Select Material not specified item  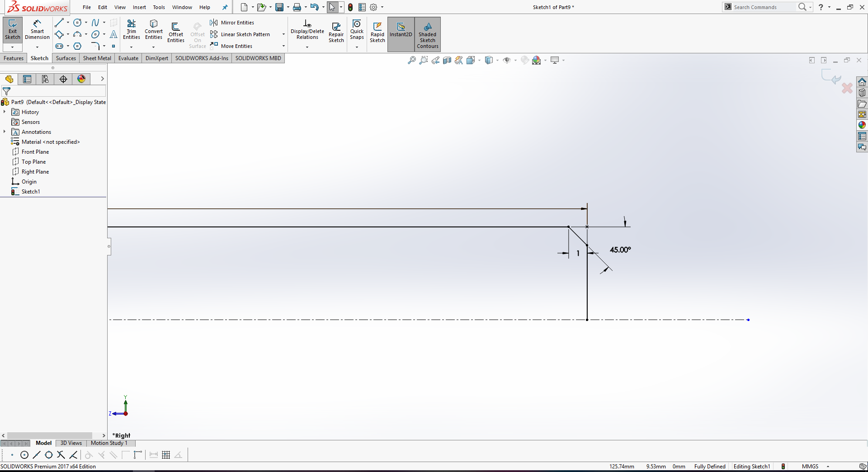click(x=51, y=142)
